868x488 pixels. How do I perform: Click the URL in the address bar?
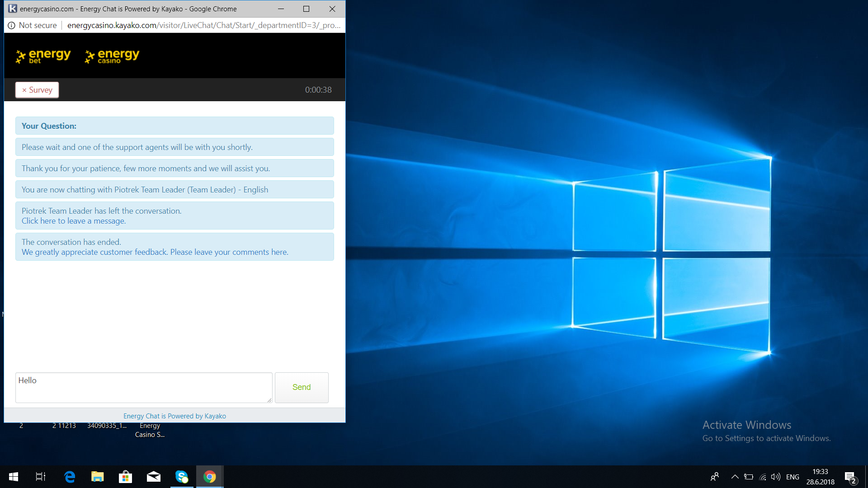[x=203, y=25]
